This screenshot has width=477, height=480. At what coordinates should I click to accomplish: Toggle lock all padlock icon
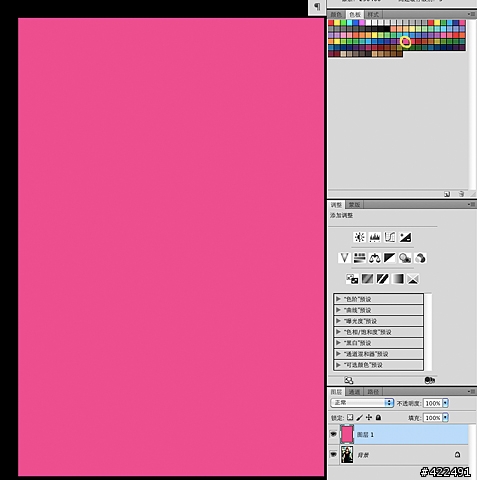point(378,417)
